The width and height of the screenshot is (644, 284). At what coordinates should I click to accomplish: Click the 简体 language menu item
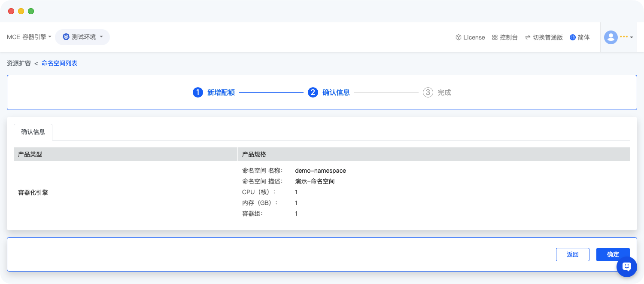(x=583, y=37)
